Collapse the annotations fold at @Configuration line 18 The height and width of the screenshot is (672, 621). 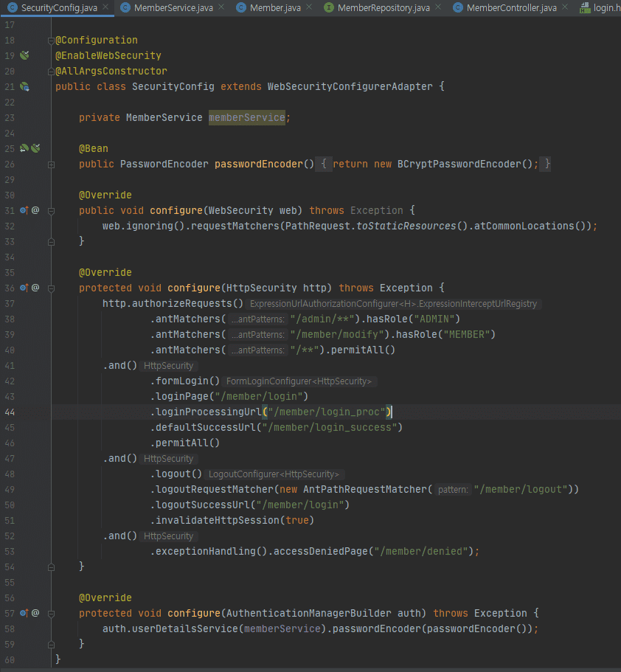[x=51, y=41]
